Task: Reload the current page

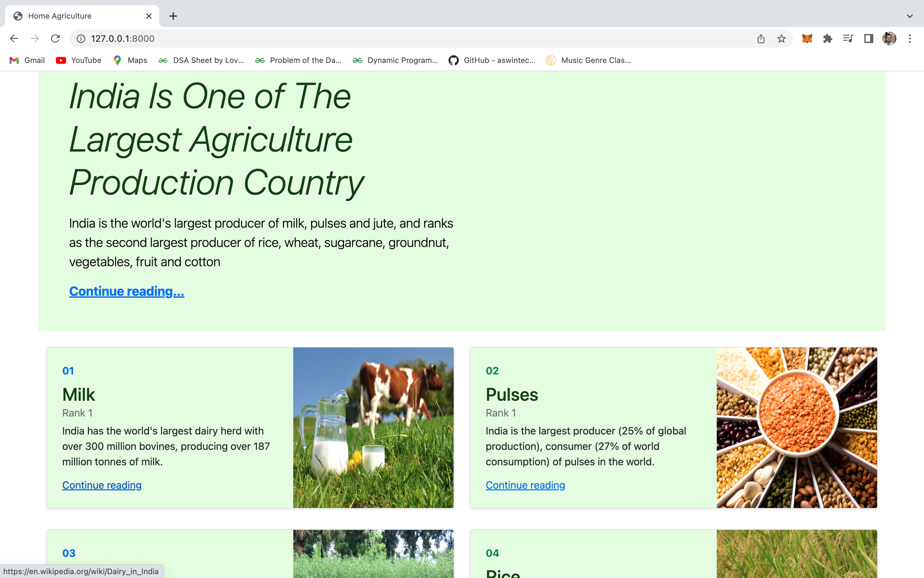Action: point(56,39)
